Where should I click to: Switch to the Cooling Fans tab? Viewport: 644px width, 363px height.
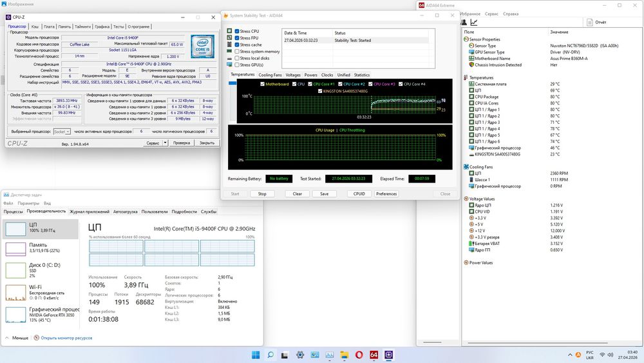pos(270,75)
